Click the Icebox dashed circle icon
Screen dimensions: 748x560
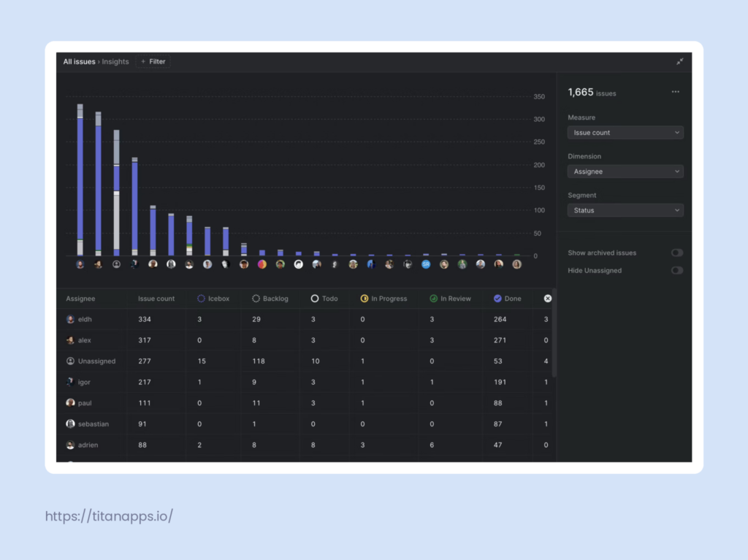pos(201,299)
